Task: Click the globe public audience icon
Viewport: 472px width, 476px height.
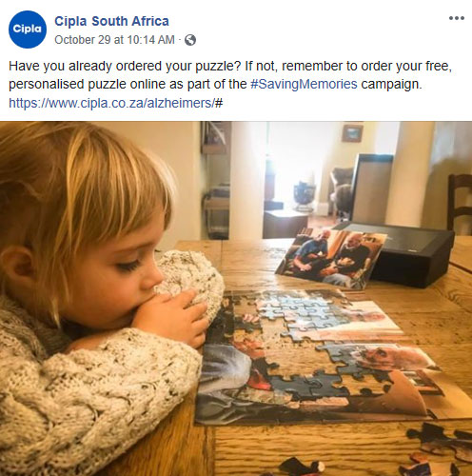Action: pyautogui.click(x=190, y=40)
